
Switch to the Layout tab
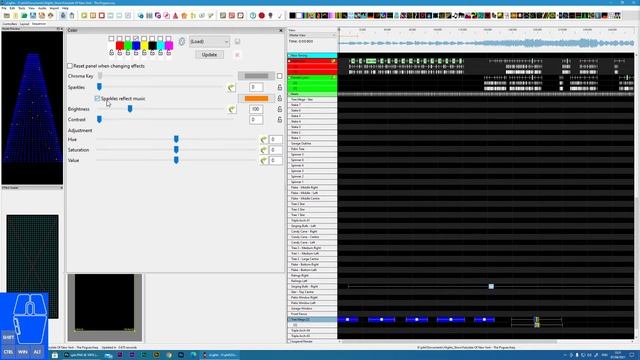[24, 24]
